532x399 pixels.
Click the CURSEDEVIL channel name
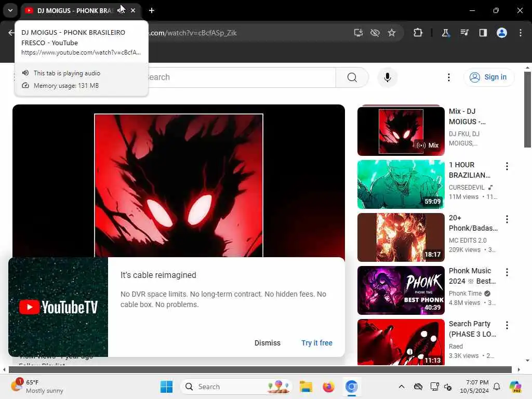click(x=467, y=187)
